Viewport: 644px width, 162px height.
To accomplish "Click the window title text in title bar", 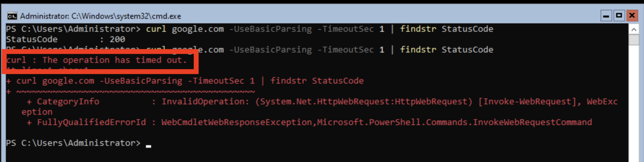I will [x=101, y=16].
